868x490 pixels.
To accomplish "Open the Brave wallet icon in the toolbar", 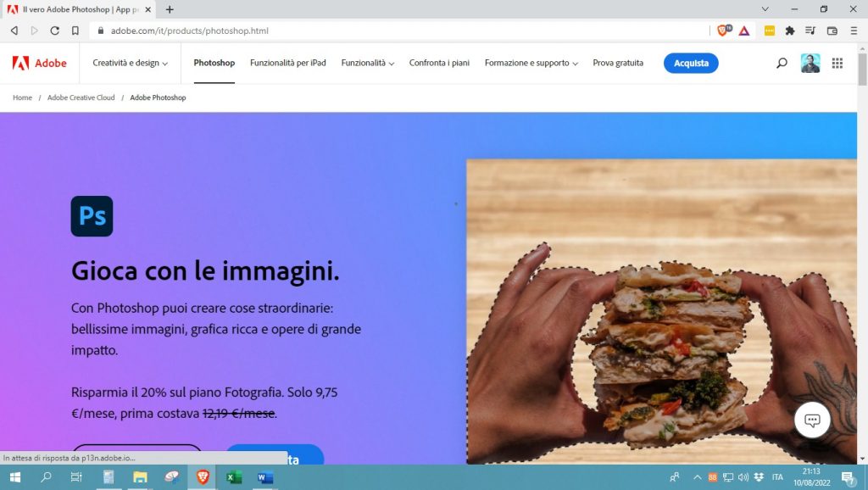I will pos(832,31).
